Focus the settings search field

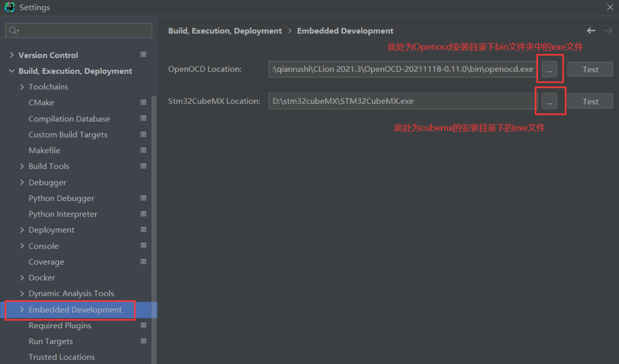click(x=79, y=31)
